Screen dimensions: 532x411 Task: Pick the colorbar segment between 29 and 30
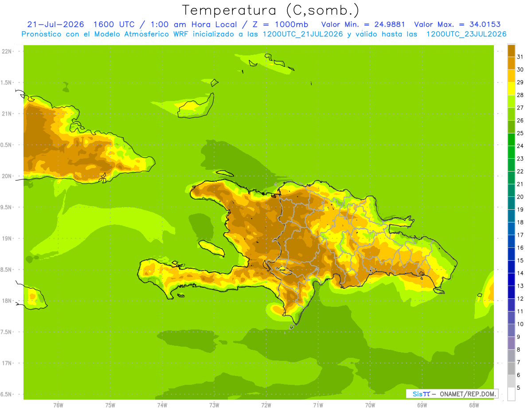point(511,76)
